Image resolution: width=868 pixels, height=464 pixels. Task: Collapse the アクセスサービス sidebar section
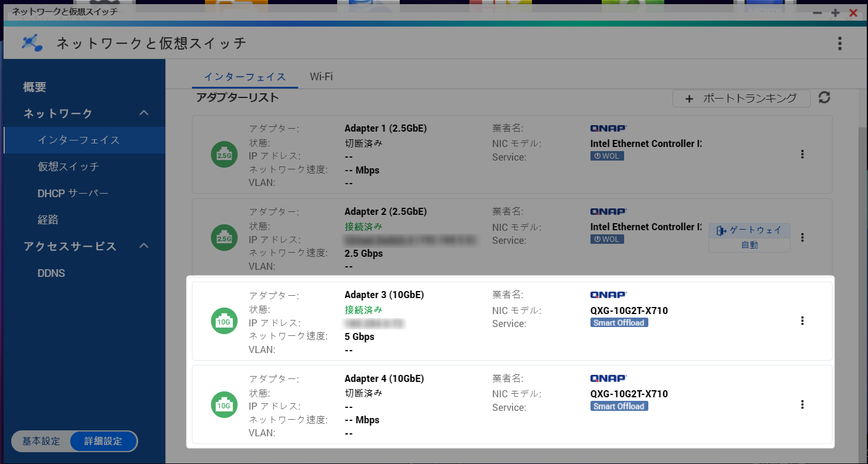[143, 246]
